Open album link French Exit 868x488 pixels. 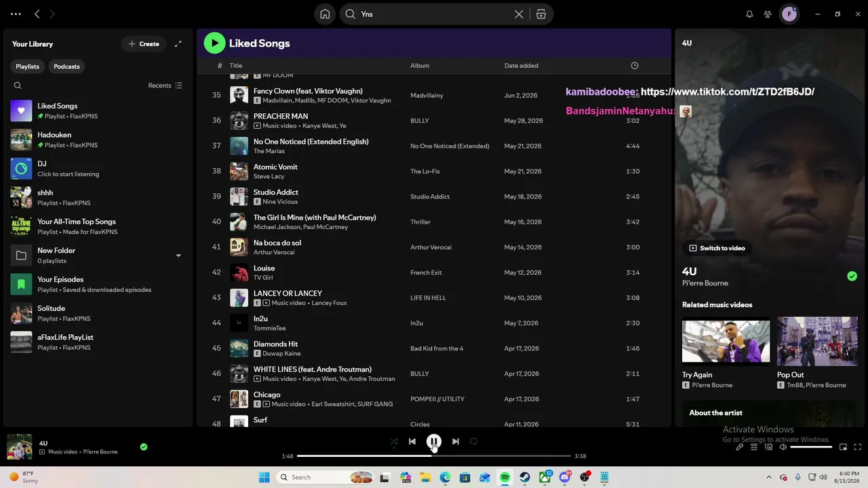[x=426, y=272]
